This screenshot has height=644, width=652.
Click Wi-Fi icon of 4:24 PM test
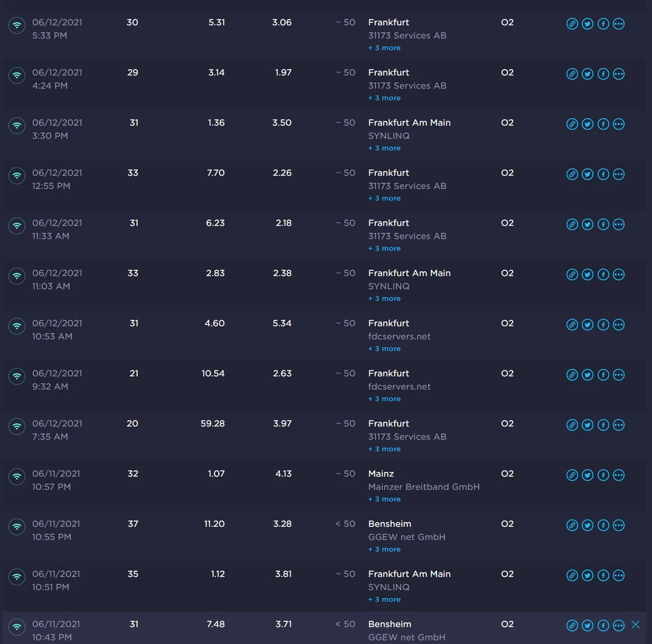[17, 75]
